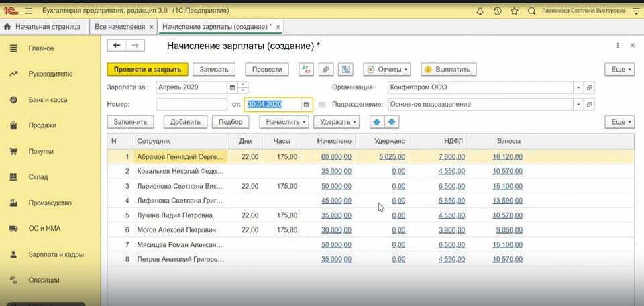Expand the Удержать dropdown menu
This screenshot has height=306, width=644.
coord(336,122)
